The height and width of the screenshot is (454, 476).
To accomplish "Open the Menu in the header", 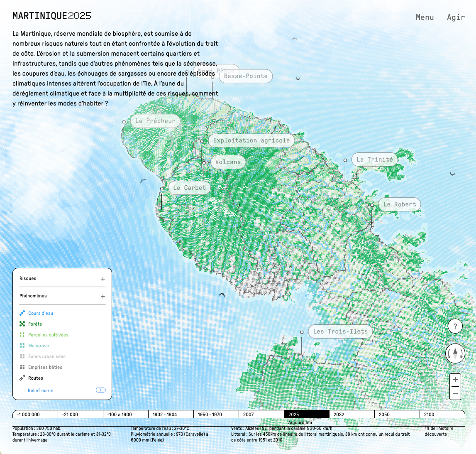I will 425,17.
